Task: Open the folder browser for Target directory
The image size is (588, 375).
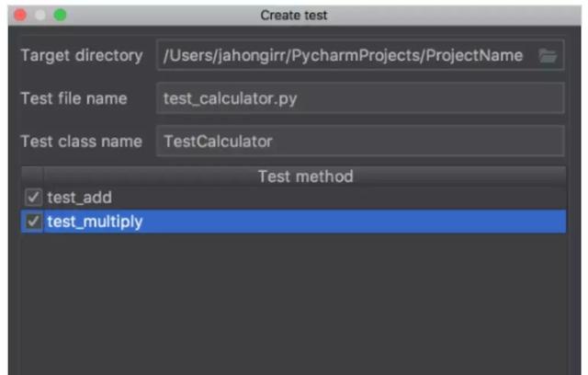Action: (x=548, y=56)
